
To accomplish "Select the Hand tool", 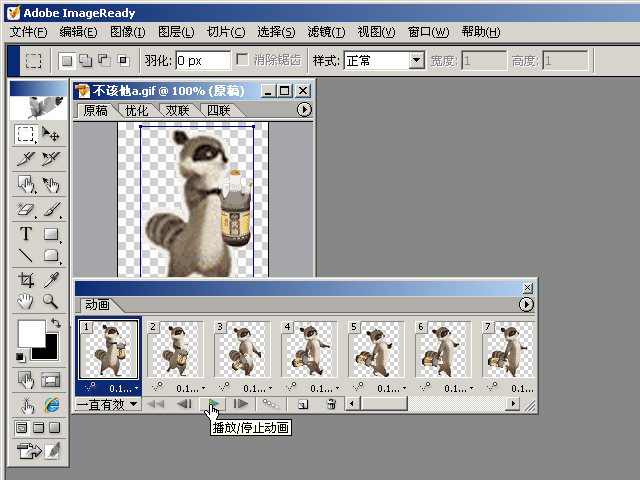I will (x=25, y=302).
